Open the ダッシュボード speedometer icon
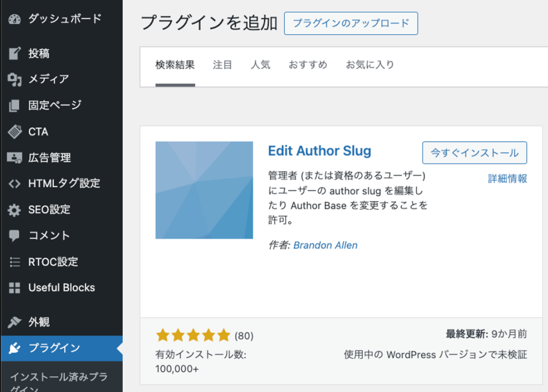Image resolution: width=548 pixels, height=392 pixels. [13, 18]
